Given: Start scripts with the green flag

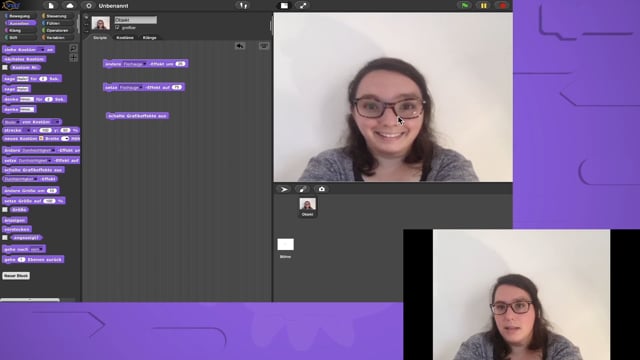Looking at the screenshot, I should pyautogui.click(x=464, y=5).
